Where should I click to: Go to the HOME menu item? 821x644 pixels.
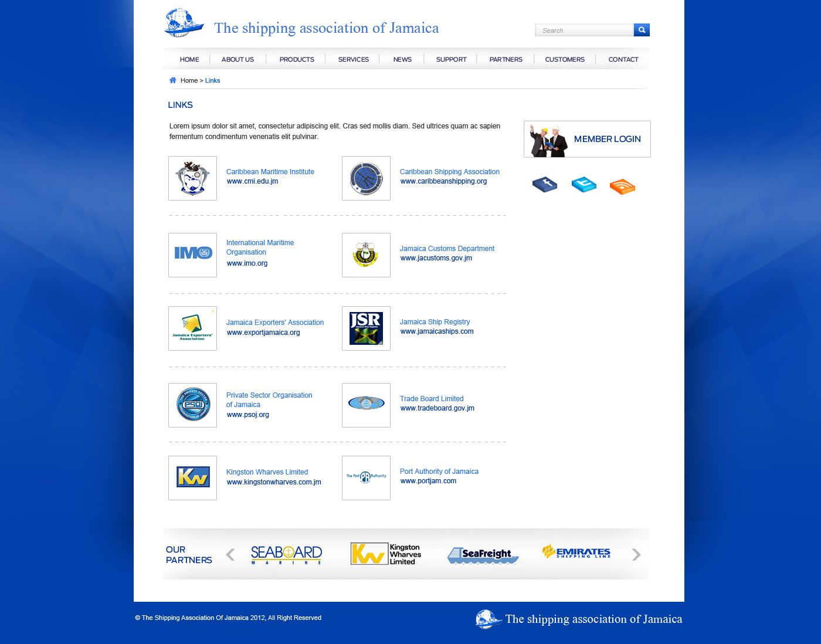(189, 59)
